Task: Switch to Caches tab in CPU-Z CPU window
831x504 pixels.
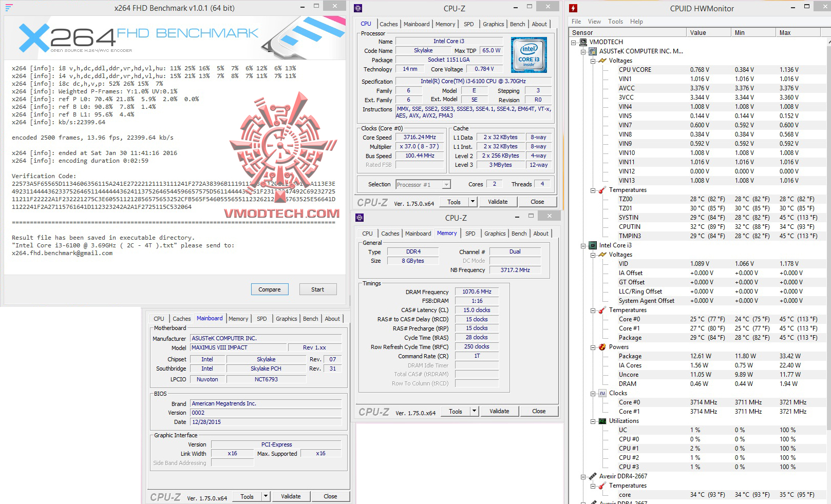Action: click(x=388, y=24)
